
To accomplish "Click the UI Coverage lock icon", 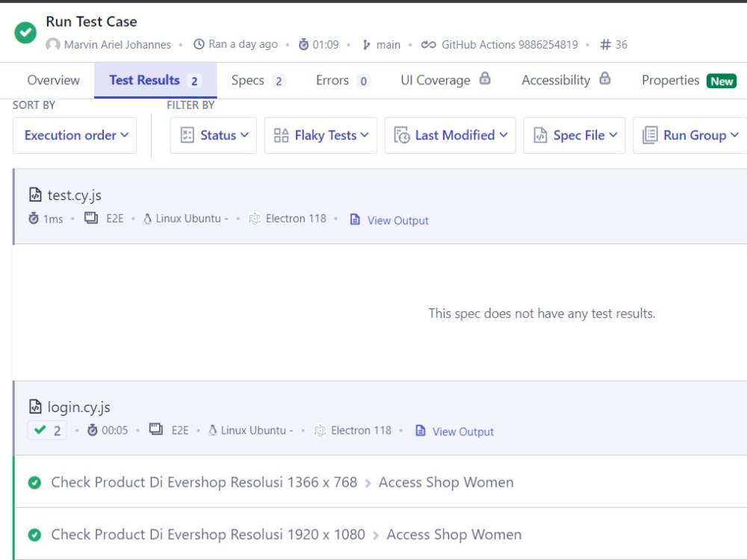I will click(x=485, y=79).
